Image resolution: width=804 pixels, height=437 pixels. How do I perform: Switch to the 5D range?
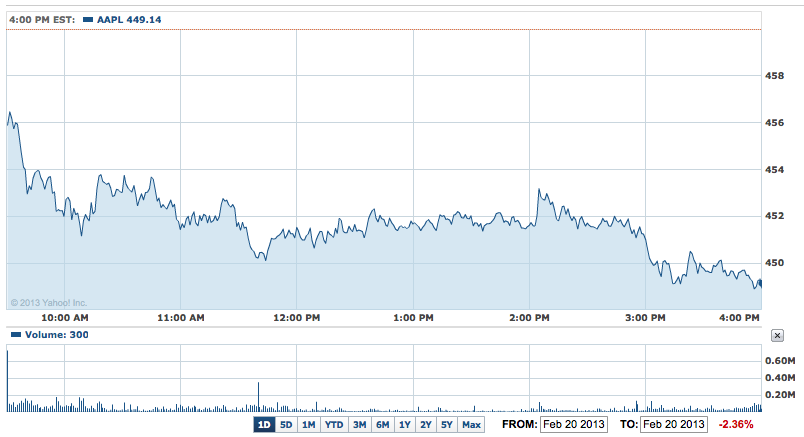click(286, 425)
